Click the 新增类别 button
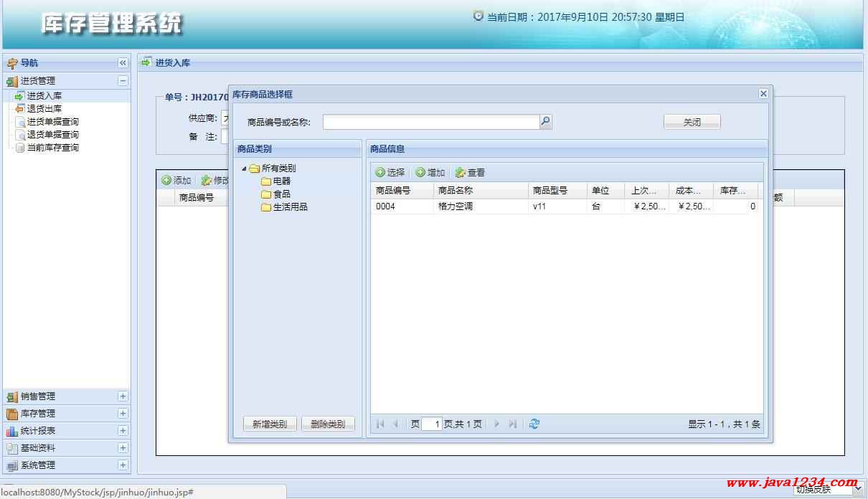The width and height of the screenshot is (868, 499). [270, 424]
